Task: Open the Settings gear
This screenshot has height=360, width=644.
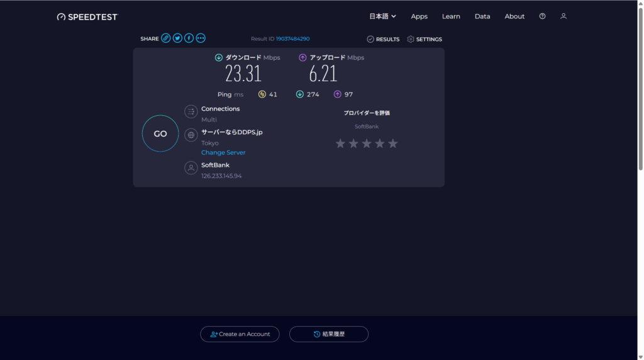Action: pos(425,39)
